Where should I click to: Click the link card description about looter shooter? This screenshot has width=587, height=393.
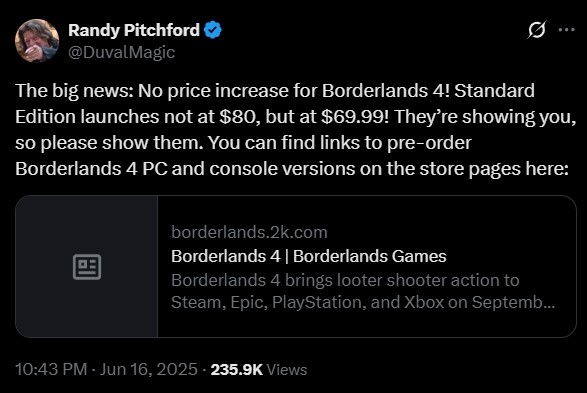[x=363, y=291]
